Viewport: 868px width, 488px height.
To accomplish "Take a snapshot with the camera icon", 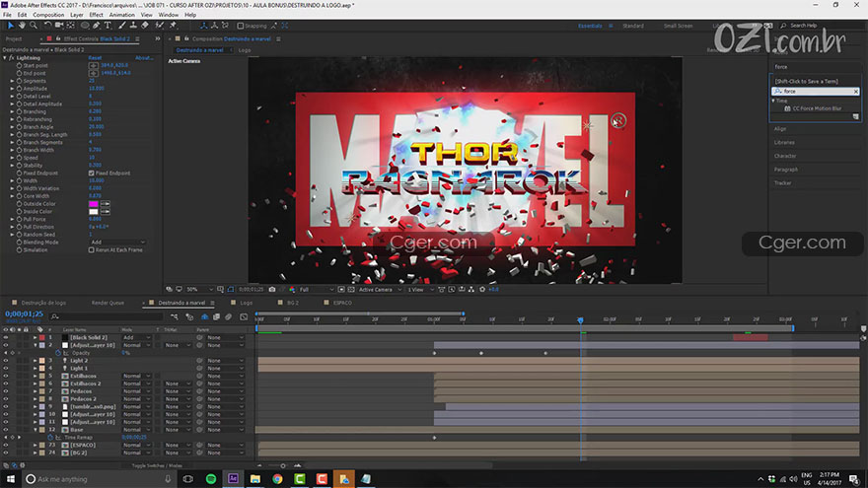I will 272,290.
